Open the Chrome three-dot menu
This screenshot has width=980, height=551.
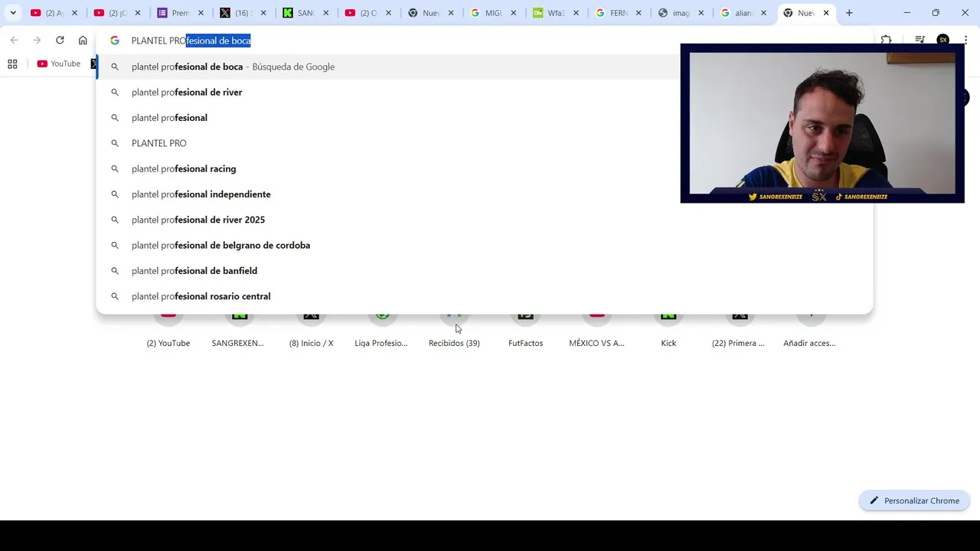pyautogui.click(x=965, y=41)
